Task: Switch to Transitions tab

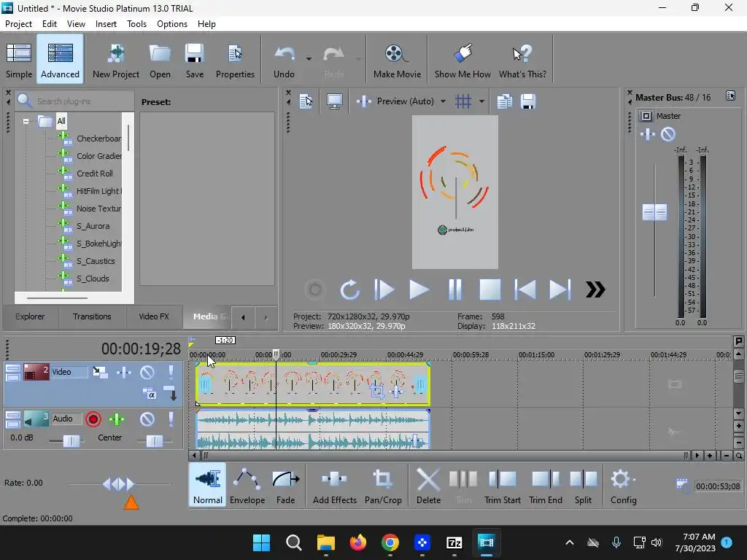Action: (x=92, y=316)
